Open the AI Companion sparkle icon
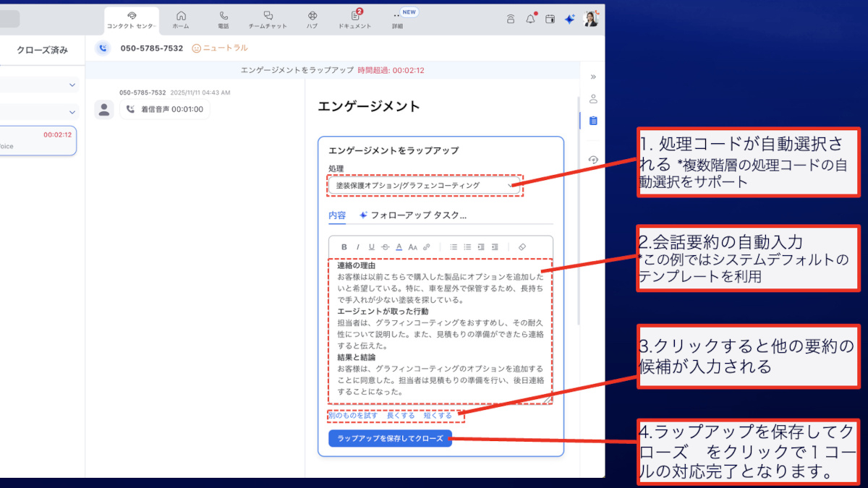 point(569,20)
